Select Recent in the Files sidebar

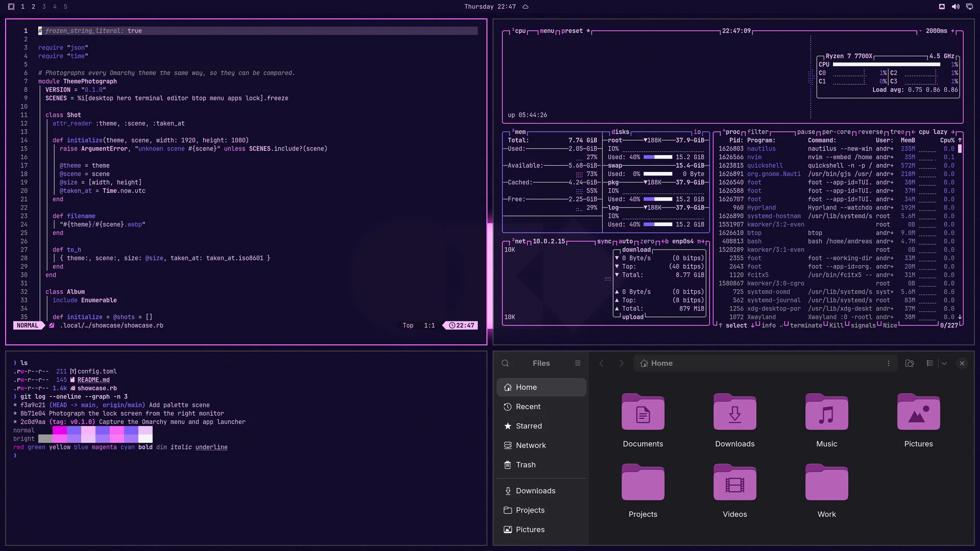coord(541,407)
